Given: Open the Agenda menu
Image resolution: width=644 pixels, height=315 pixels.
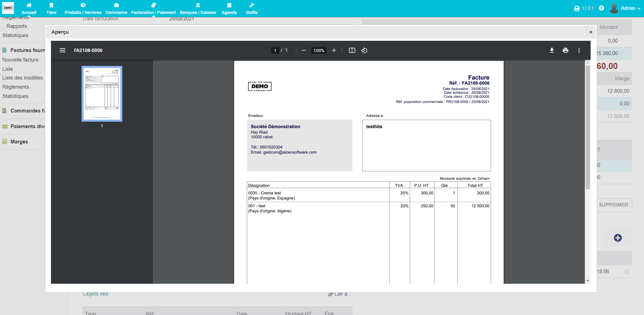Looking at the screenshot, I should click(x=229, y=8).
